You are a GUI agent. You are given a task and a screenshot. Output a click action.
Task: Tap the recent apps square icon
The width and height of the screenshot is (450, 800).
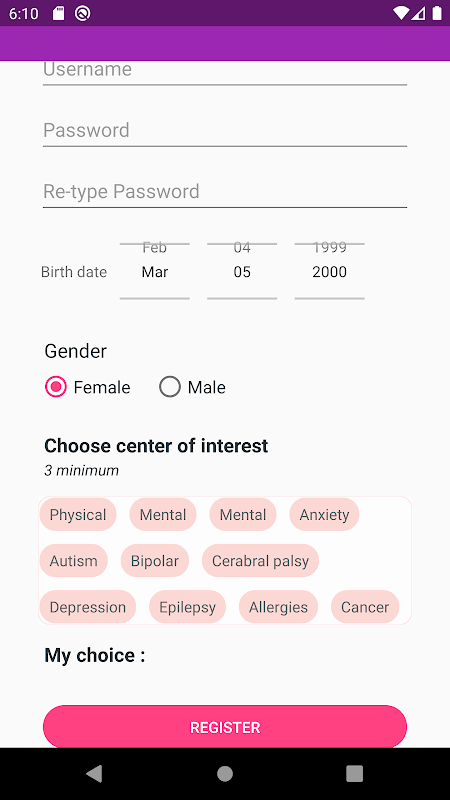pos(354,773)
